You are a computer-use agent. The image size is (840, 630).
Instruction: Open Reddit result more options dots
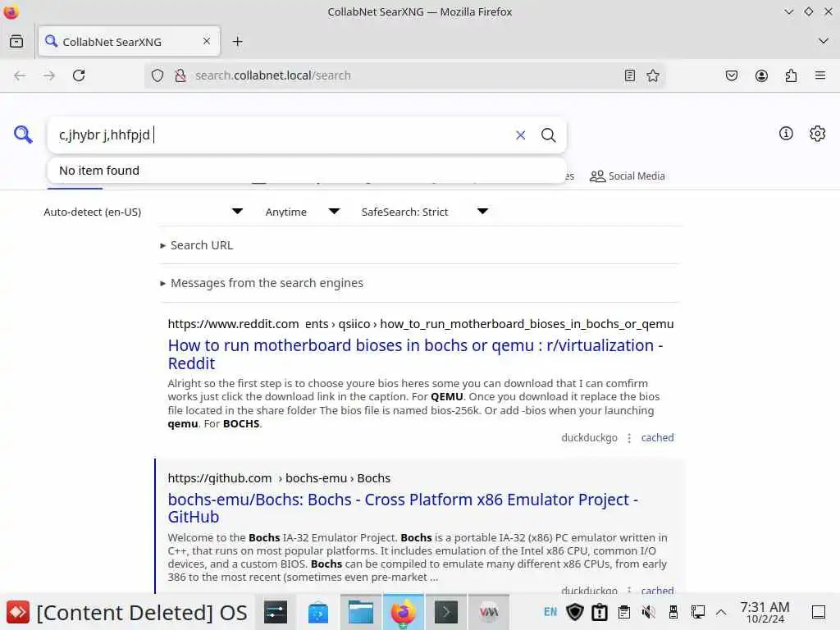pos(629,438)
